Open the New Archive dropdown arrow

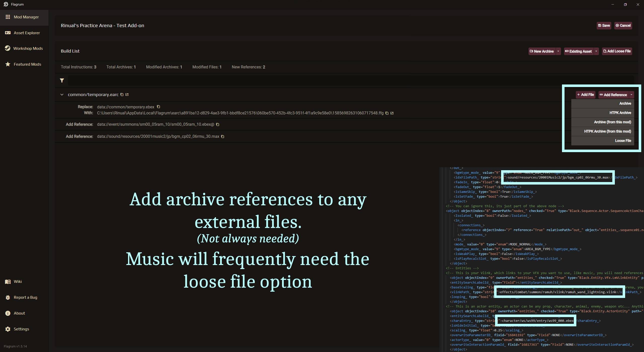point(558,51)
